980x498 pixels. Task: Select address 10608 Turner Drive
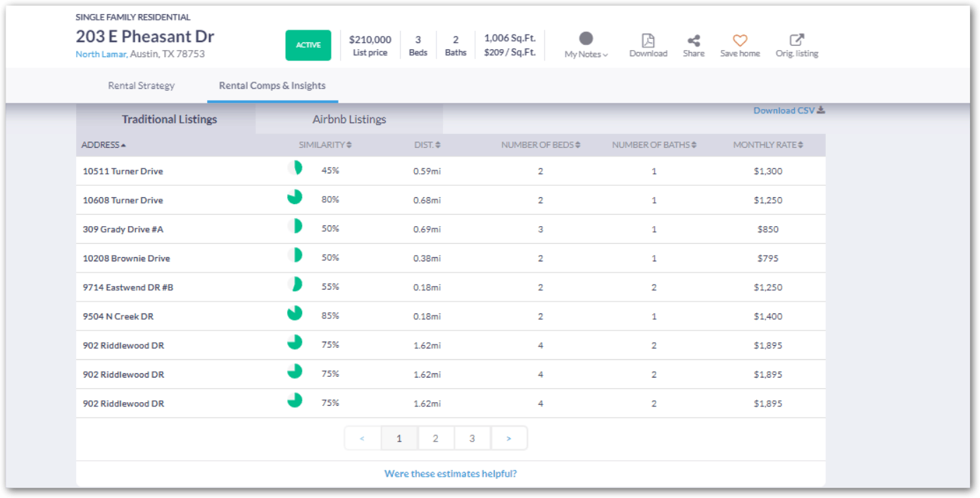[123, 200]
